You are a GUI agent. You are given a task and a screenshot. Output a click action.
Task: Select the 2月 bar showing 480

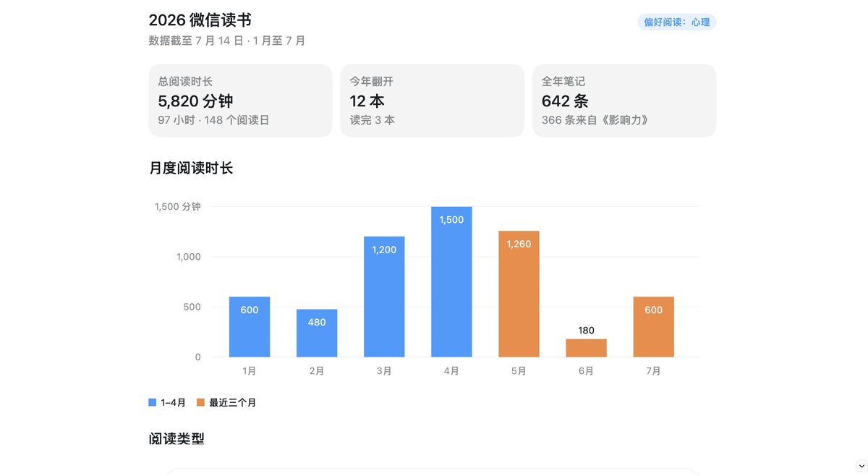(317, 333)
